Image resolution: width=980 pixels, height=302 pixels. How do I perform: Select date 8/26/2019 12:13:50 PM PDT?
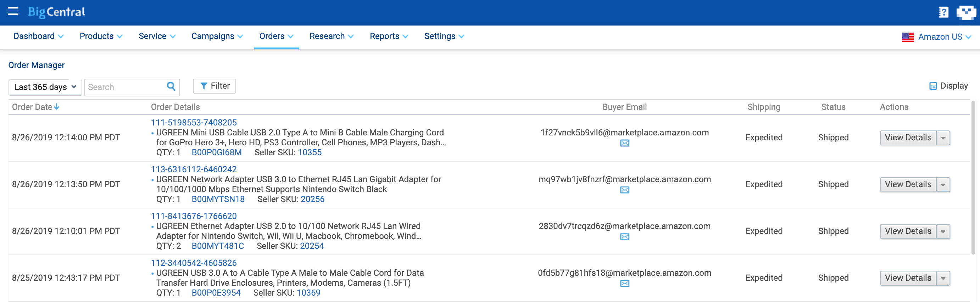66,184
